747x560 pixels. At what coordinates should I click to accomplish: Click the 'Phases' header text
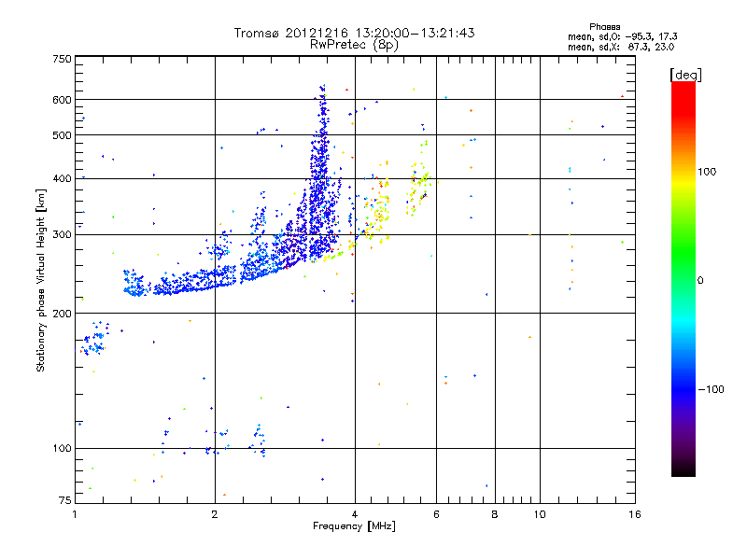tap(604, 27)
